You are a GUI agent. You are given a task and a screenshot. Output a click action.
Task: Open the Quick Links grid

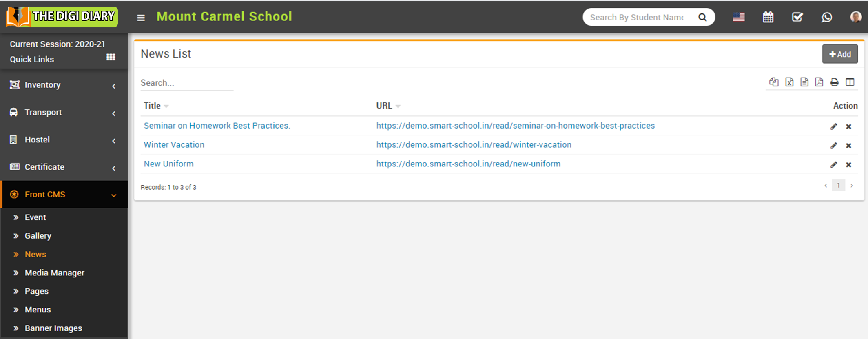point(111,57)
